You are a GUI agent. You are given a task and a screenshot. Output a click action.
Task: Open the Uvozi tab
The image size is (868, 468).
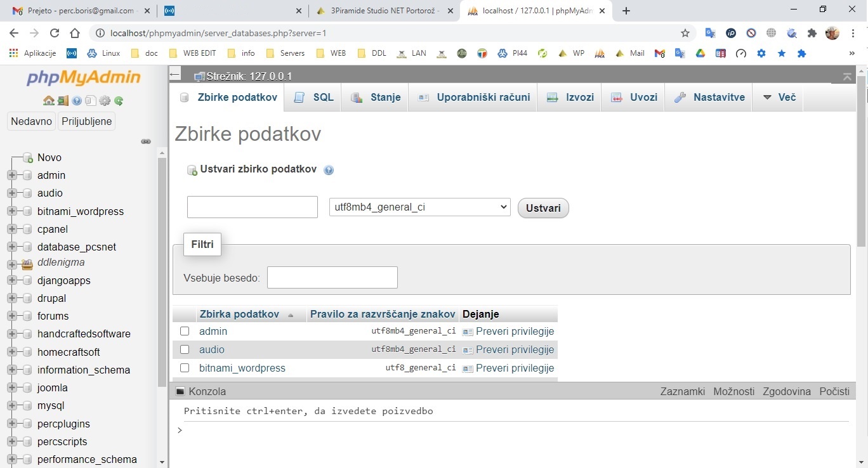pos(633,97)
